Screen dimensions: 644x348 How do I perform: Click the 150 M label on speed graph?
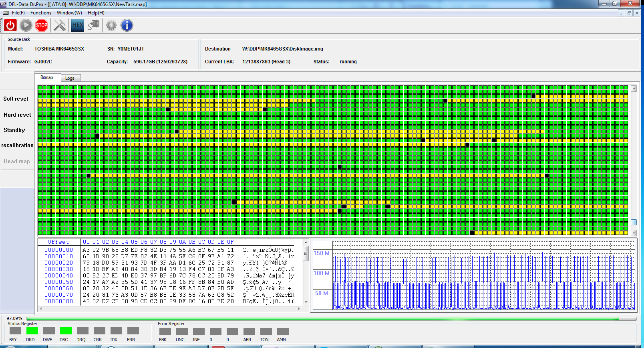(322, 253)
